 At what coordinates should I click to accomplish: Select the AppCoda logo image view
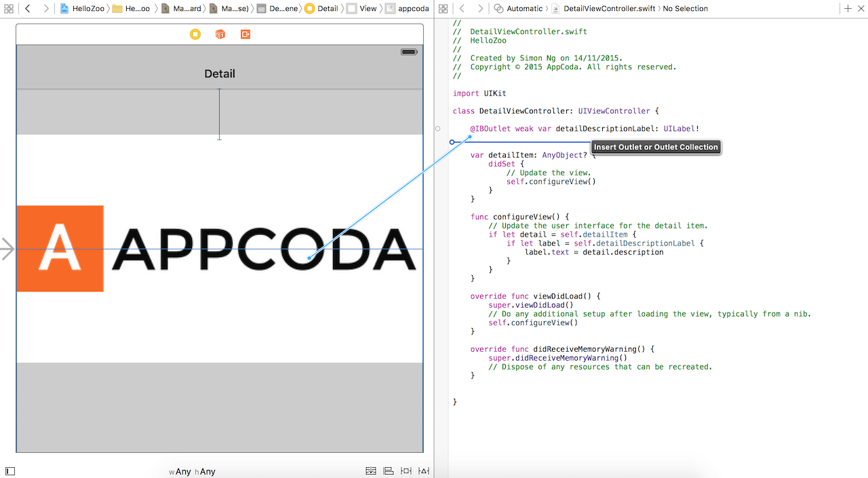coord(220,249)
